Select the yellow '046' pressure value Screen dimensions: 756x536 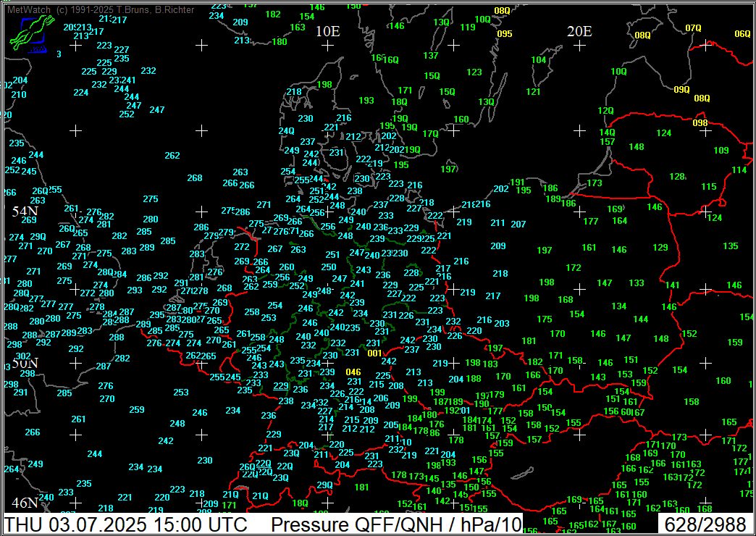353,372
